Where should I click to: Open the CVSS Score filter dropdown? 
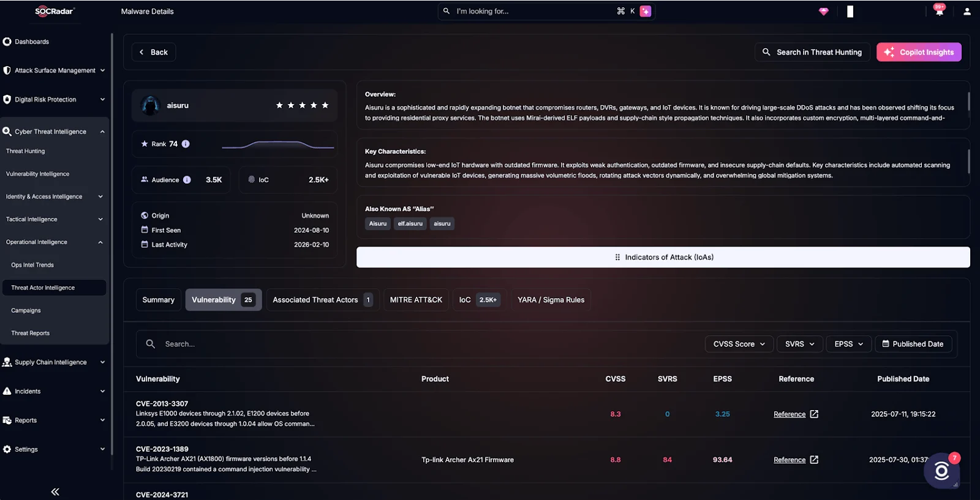(739, 344)
